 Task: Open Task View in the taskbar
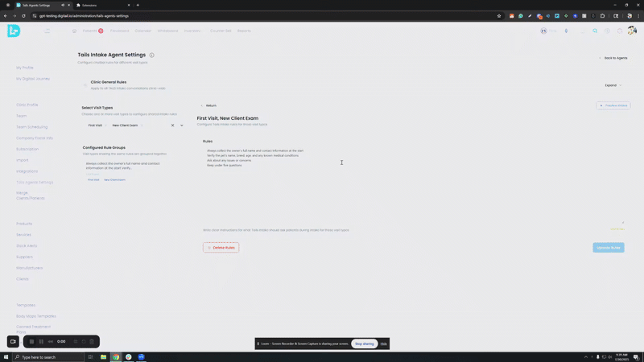click(x=91, y=357)
